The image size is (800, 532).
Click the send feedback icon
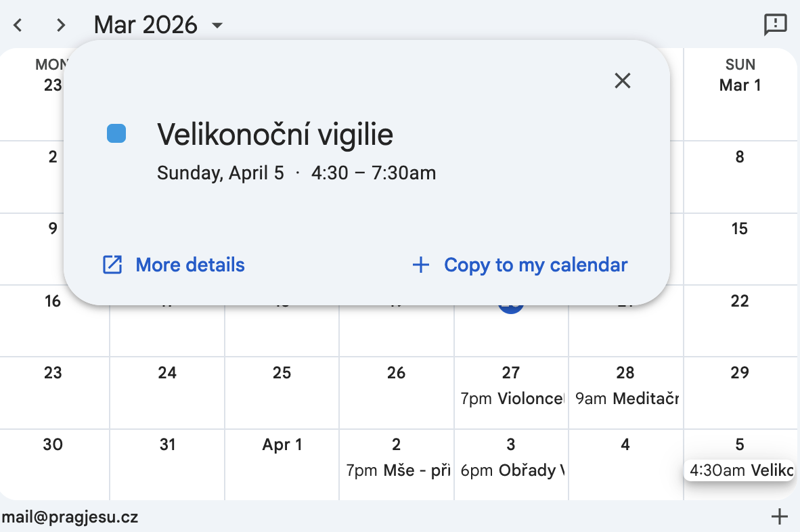point(775,25)
